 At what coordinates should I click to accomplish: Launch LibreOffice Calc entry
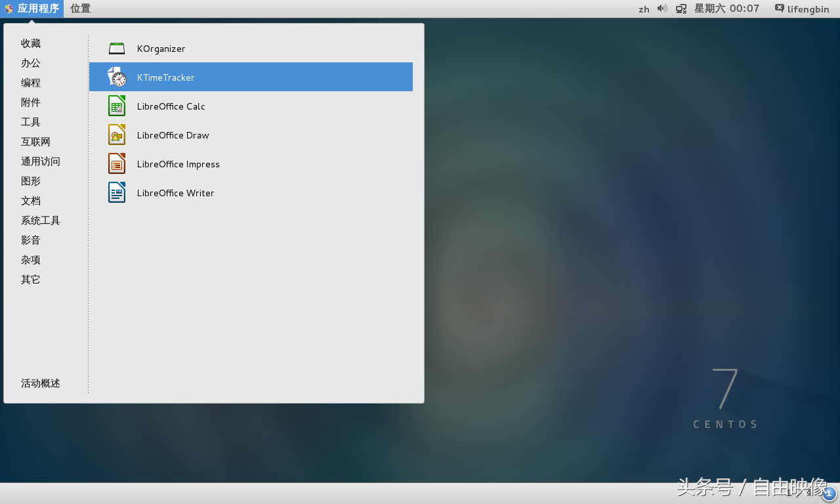pos(251,106)
